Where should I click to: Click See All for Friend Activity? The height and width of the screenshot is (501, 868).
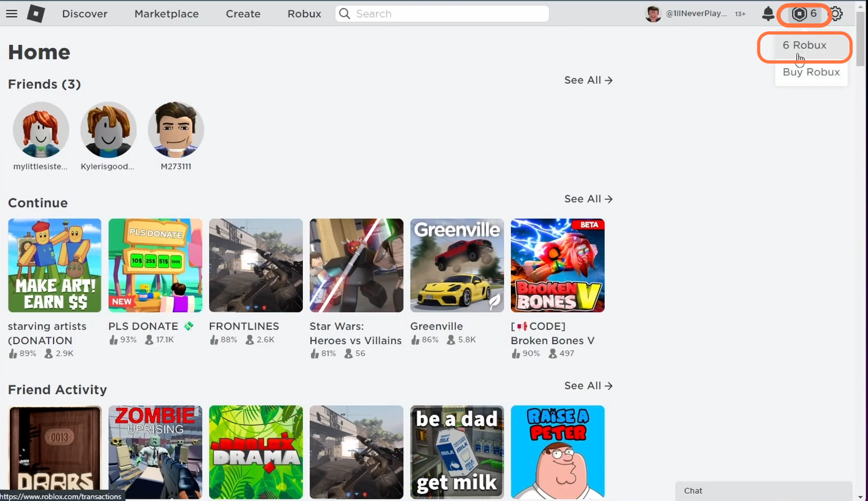coord(588,386)
